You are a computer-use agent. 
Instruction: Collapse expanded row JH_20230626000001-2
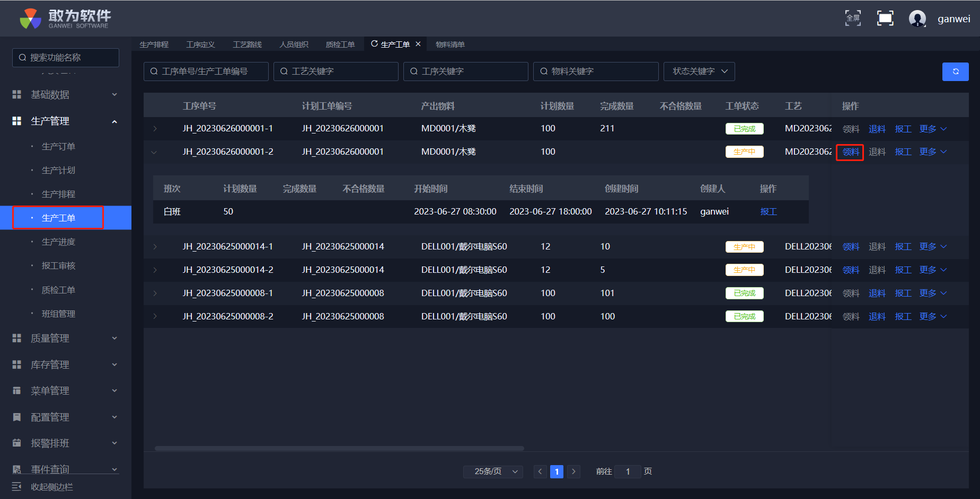point(154,152)
